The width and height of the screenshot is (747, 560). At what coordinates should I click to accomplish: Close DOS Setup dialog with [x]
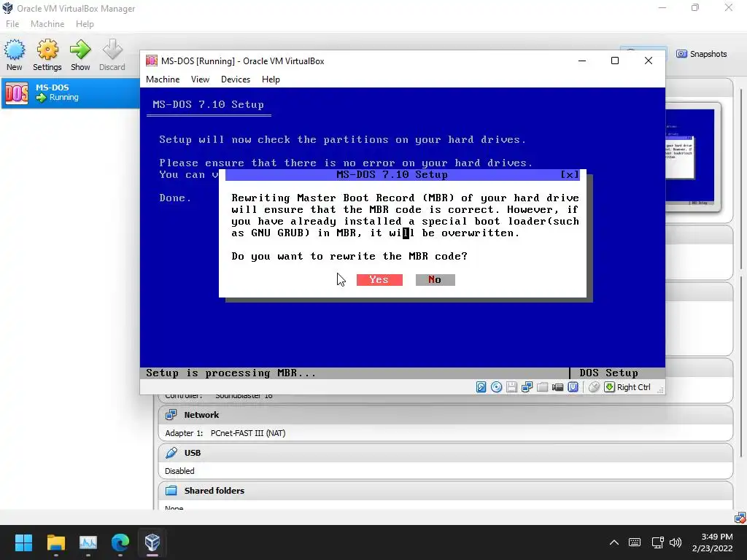569,175
